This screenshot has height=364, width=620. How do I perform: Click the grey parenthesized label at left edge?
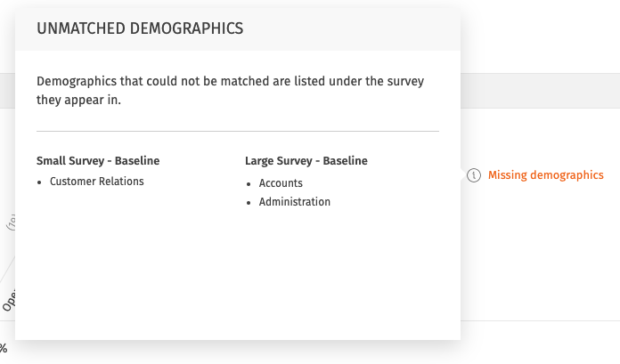coord(11,223)
